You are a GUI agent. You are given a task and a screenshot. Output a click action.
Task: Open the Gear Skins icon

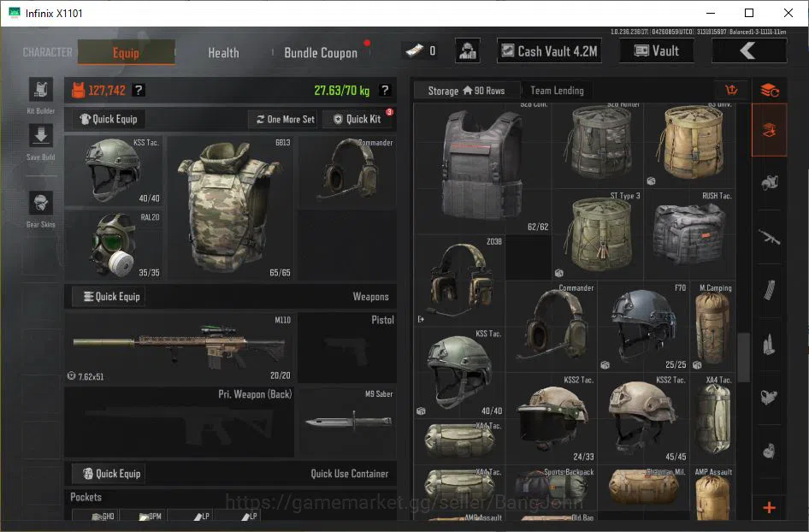[x=41, y=203]
